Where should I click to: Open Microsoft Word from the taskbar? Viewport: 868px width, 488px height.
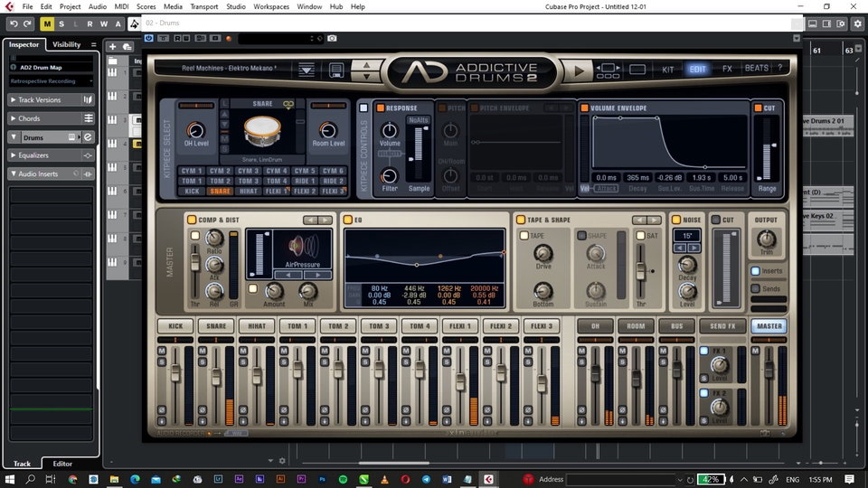(447, 479)
